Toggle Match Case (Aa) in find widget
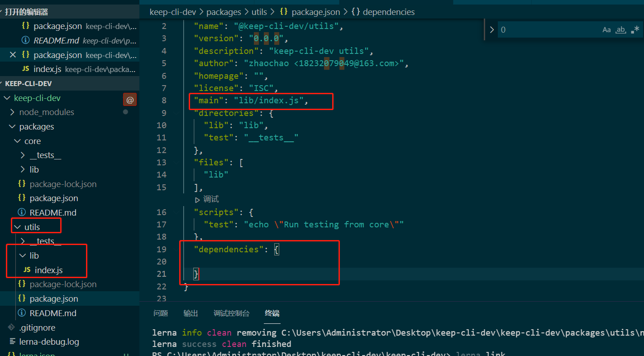Screen dimensions: 644x356 point(606,30)
